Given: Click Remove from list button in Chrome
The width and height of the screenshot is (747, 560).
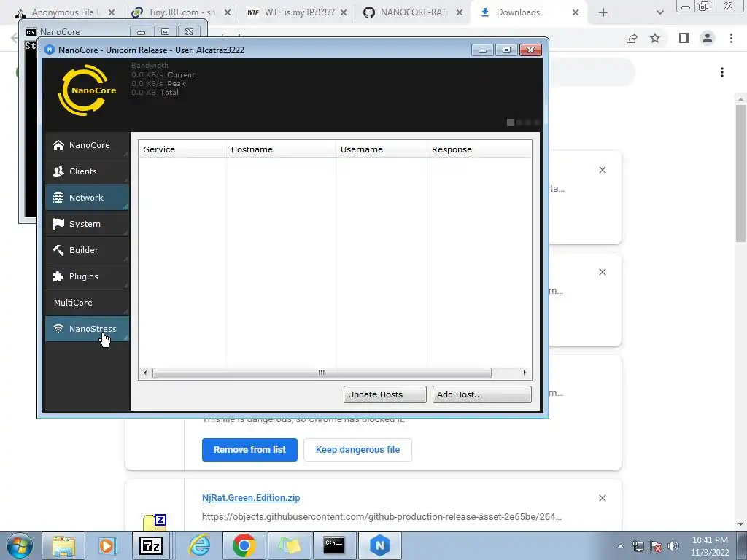Looking at the screenshot, I should 249,449.
